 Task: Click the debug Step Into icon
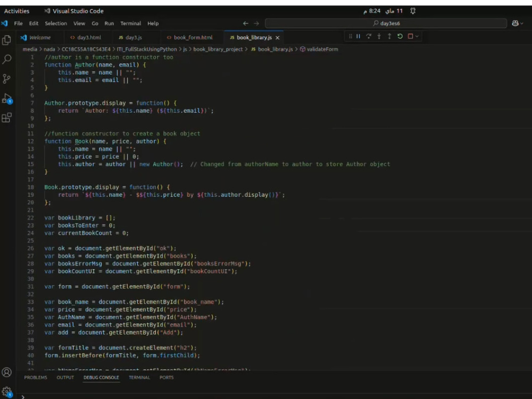pyautogui.click(x=379, y=36)
